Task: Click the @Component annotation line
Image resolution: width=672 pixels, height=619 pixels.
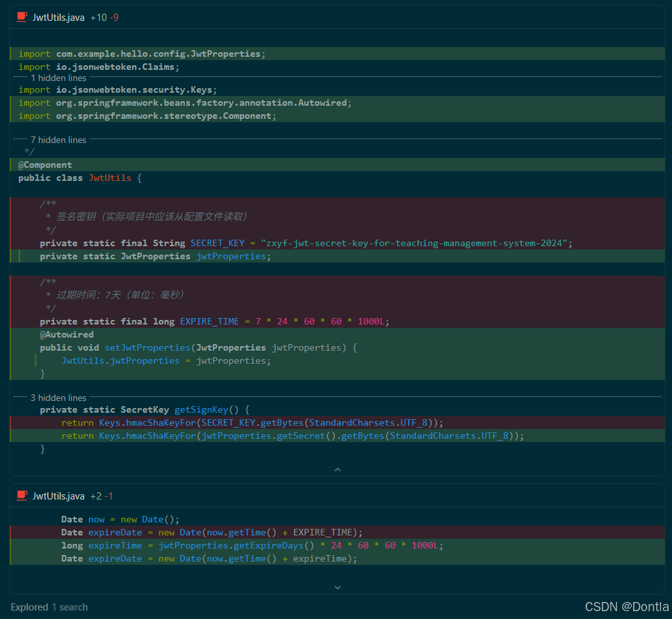Action: (x=337, y=165)
